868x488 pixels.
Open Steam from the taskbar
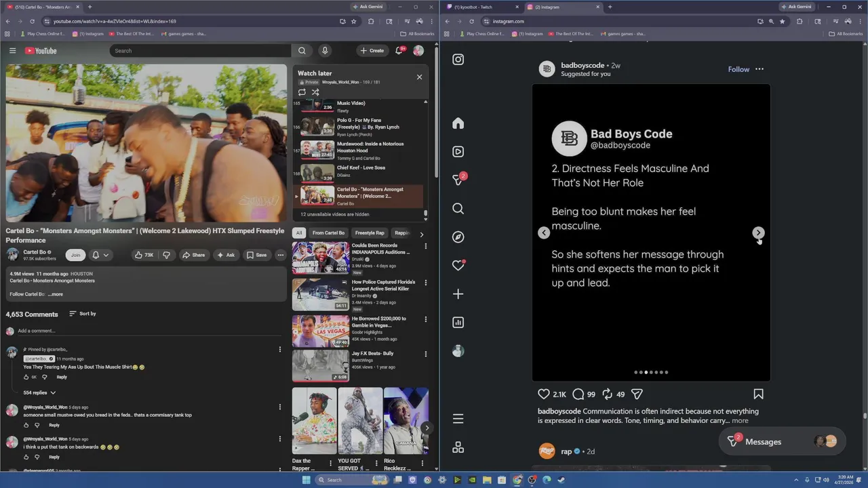point(561,480)
